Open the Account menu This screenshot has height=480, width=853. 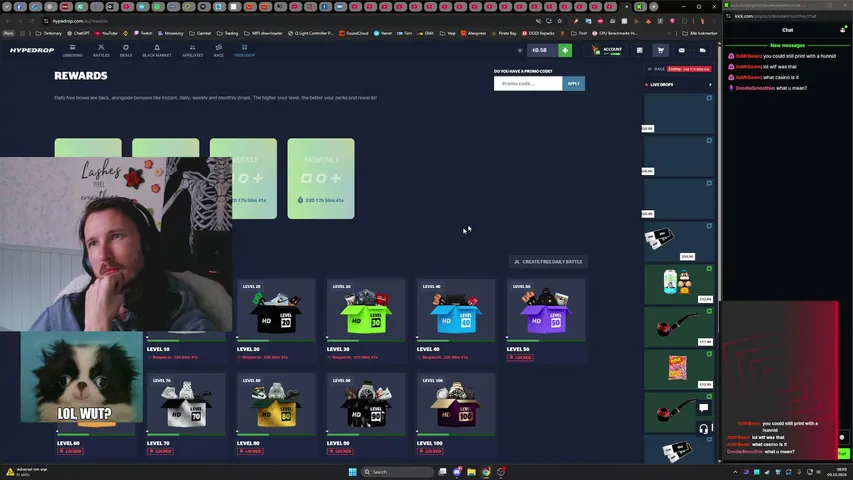(x=607, y=50)
